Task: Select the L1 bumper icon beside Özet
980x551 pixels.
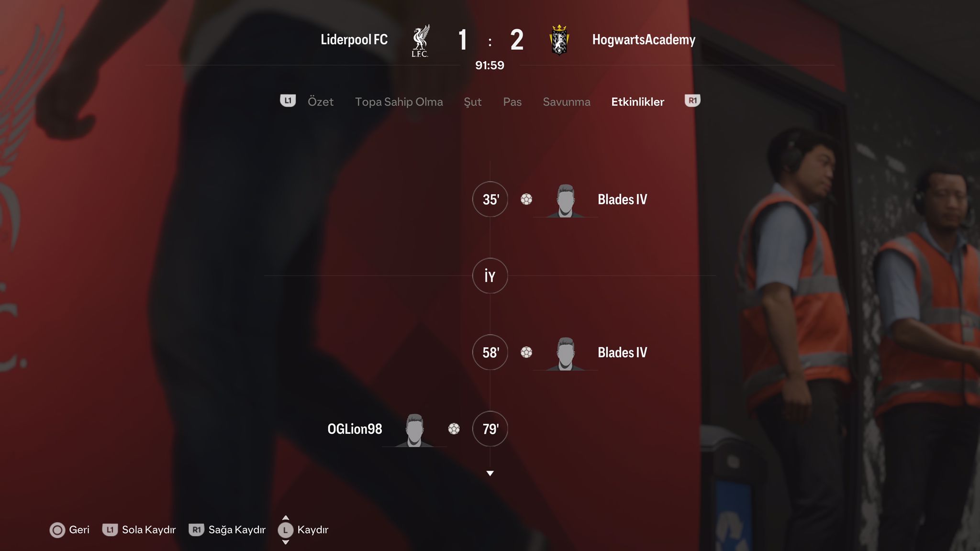Action: coord(288,101)
